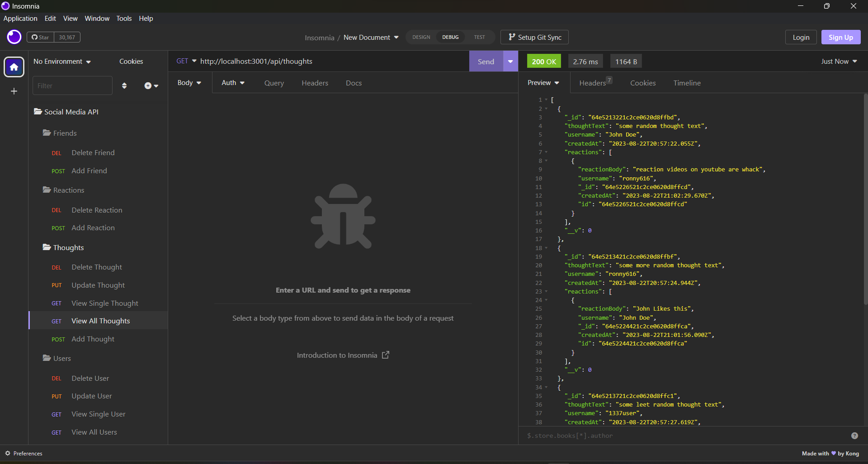Open the Tools menu
Image resolution: width=868 pixels, height=464 pixels.
(x=124, y=18)
